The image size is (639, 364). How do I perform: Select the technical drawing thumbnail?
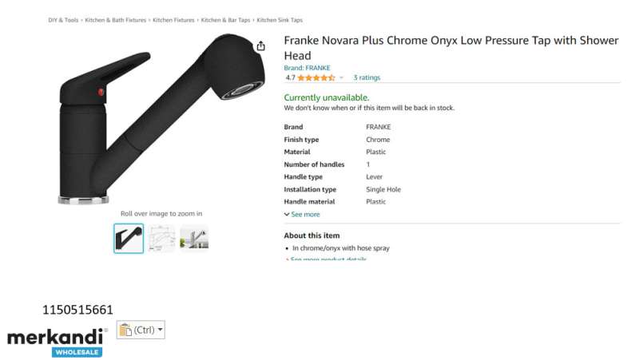(161, 239)
